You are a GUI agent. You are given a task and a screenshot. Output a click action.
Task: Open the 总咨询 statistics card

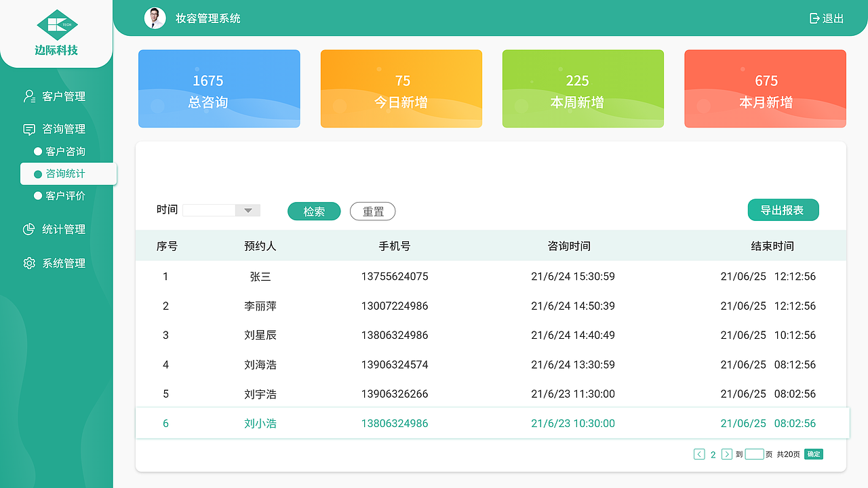218,88
